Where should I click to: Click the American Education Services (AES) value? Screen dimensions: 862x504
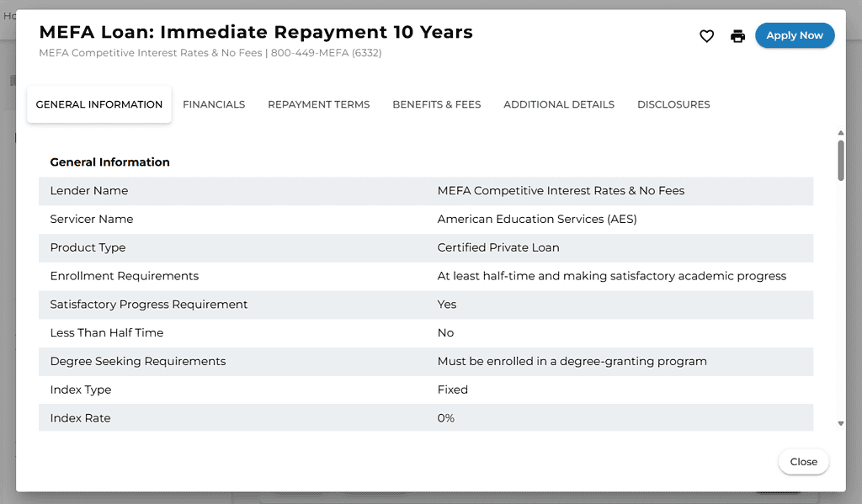coord(537,220)
